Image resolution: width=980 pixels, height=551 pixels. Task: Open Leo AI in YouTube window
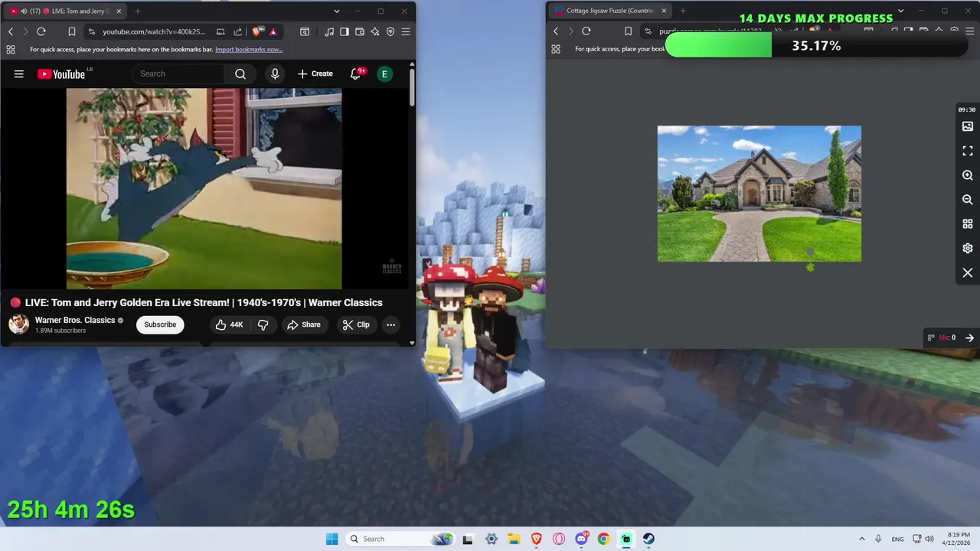pos(375,31)
